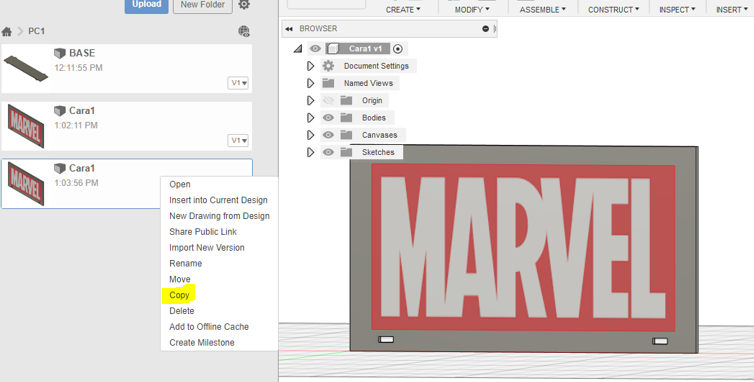Open the V1 version dropdown for BASE

[239, 83]
